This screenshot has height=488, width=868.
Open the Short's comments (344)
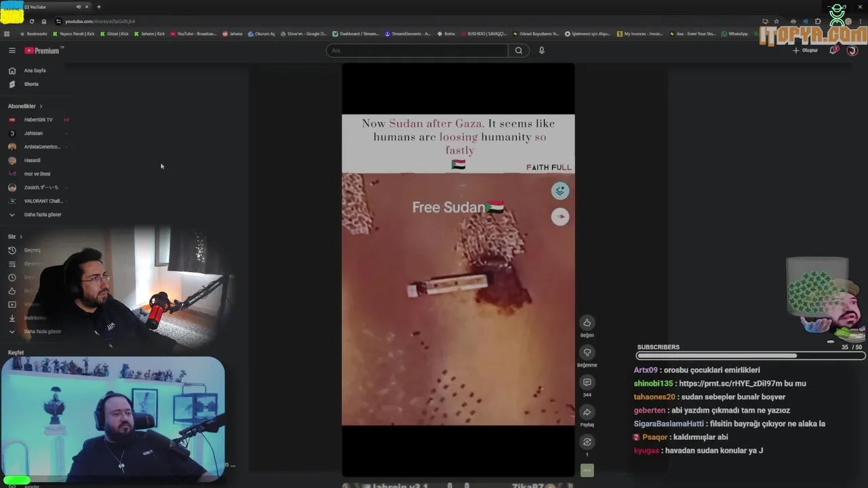point(587,382)
